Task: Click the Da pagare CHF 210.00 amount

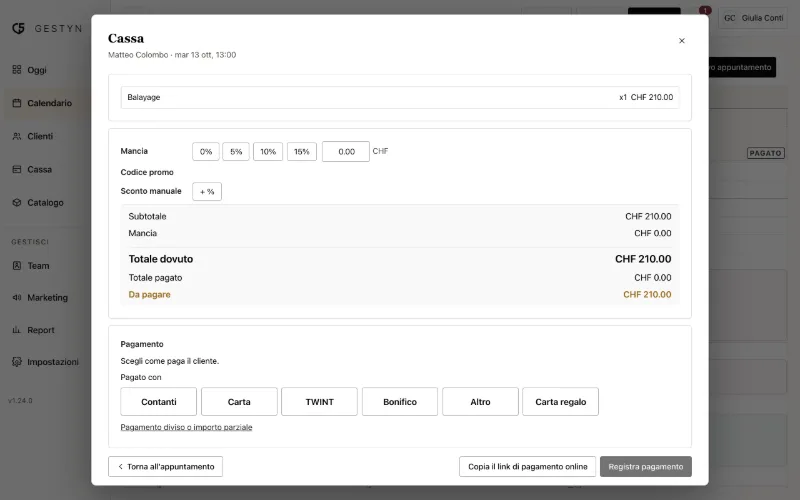Action: pos(647,294)
